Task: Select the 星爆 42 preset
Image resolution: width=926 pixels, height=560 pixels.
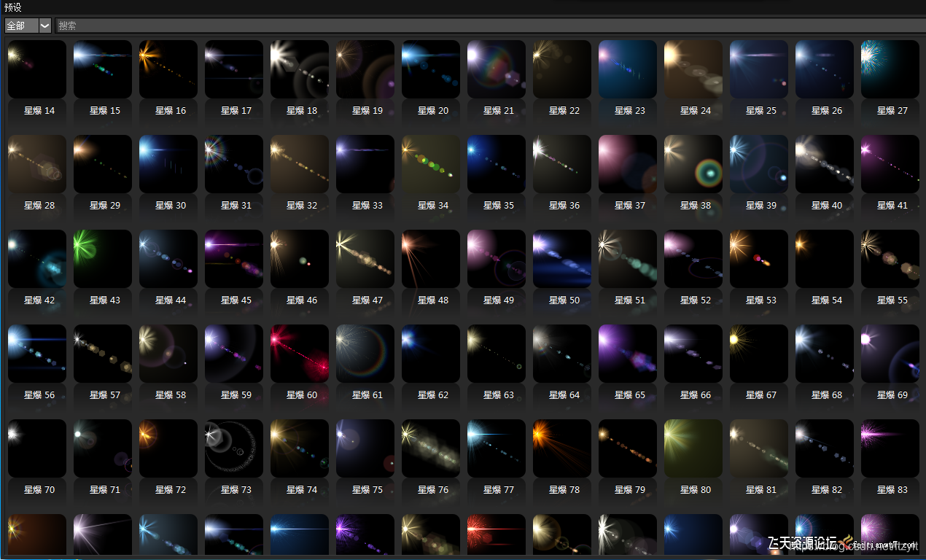Action: (37, 259)
